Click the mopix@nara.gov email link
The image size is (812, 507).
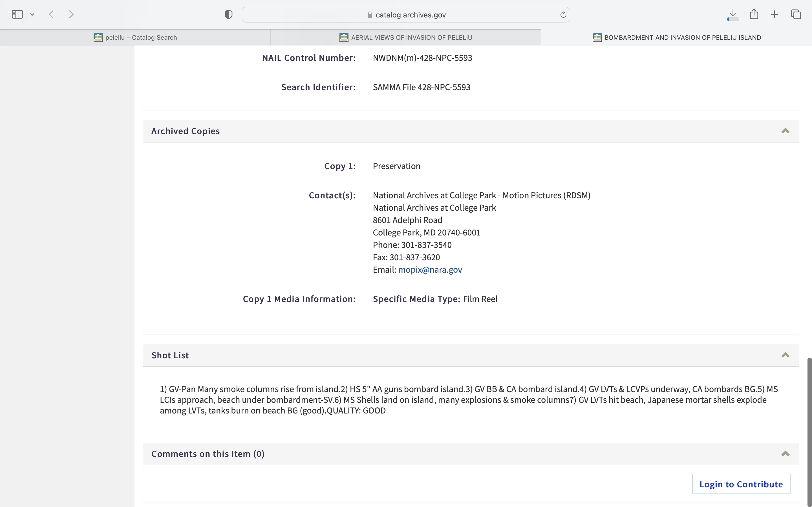(430, 270)
